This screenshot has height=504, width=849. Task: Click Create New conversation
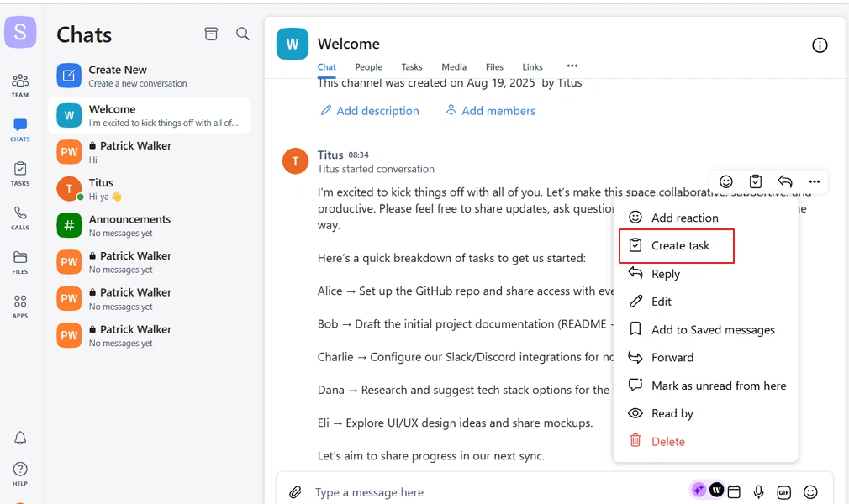pos(149,76)
